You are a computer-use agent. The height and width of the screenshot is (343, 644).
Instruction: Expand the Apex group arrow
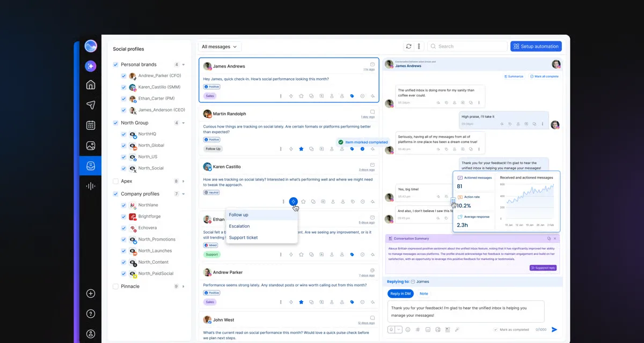(184, 181)
